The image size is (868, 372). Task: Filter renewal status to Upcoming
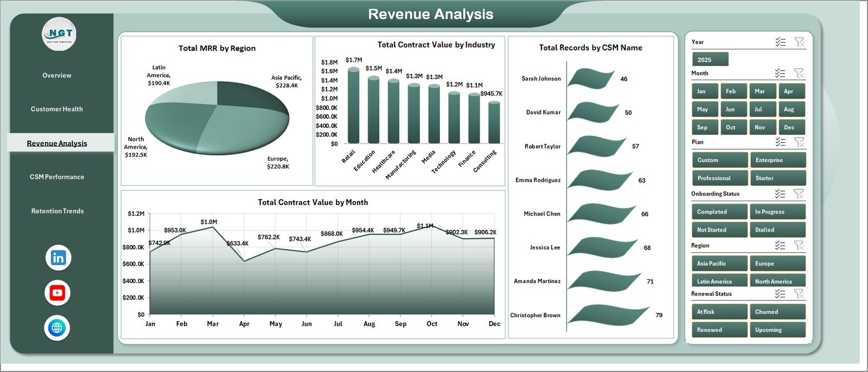coord(778,330)
